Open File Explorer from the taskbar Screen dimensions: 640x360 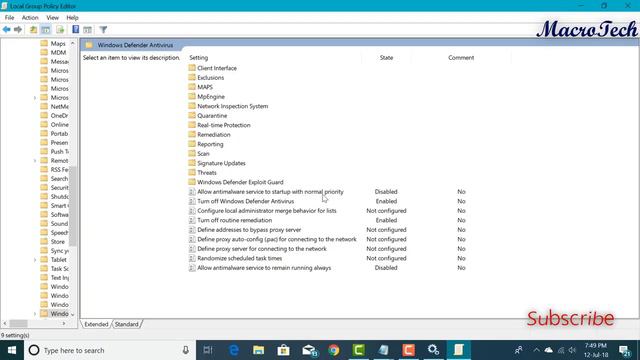[x=258, y=350]
